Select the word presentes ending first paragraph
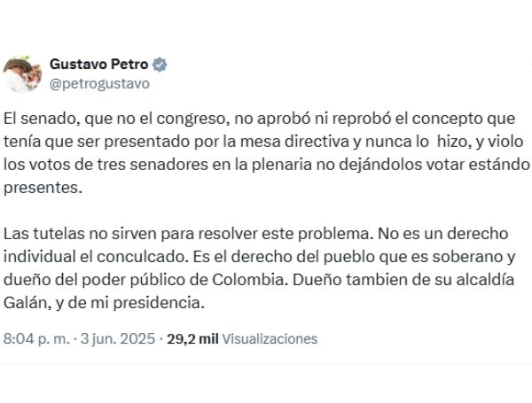 (x=43, y=188)
